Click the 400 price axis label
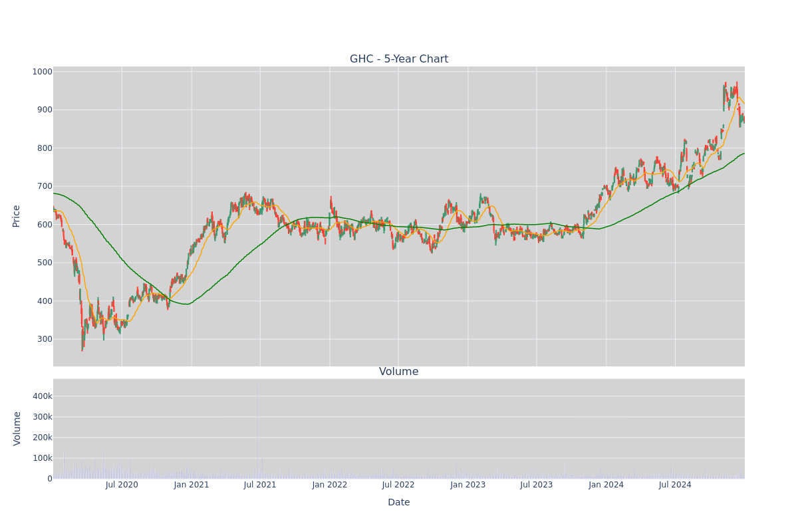 tap(44, 301)
